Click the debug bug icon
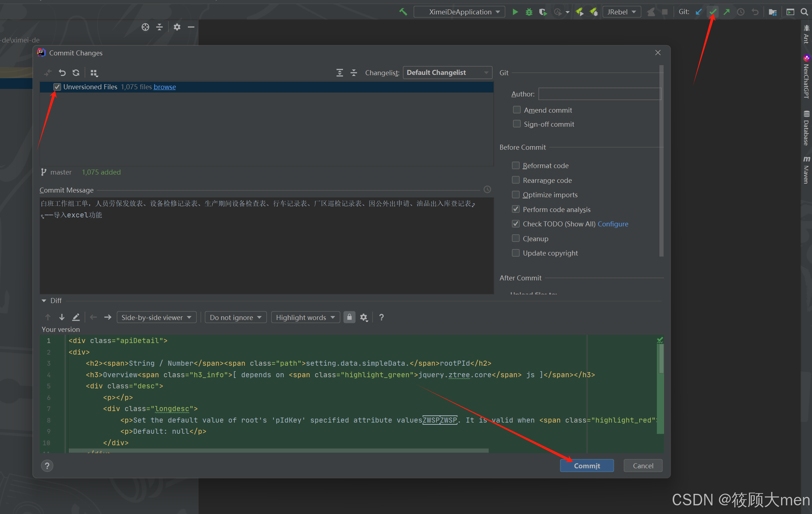Screen dimensions: 812x514 tap(529, 12)
